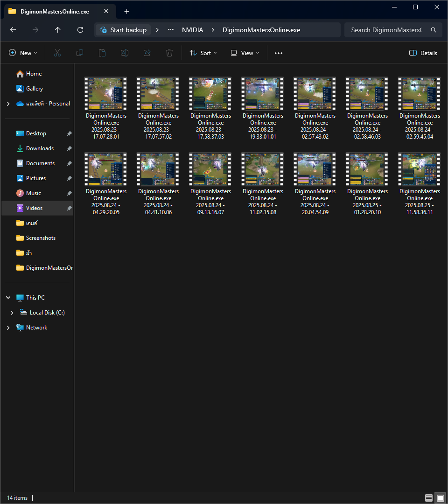Viewport: 448px width, 504px height.
Task: Click NVIDIA in the address bar
Action: 193,30
